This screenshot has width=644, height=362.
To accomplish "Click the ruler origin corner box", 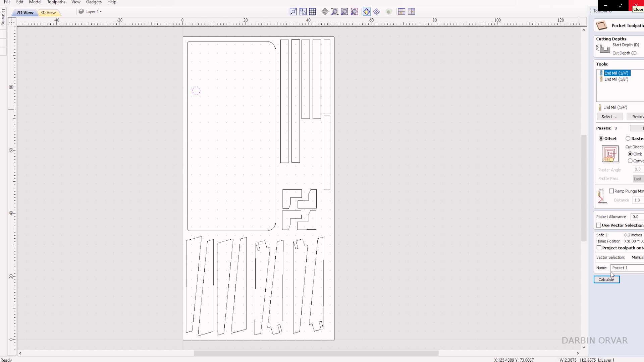I will [12, 22].
